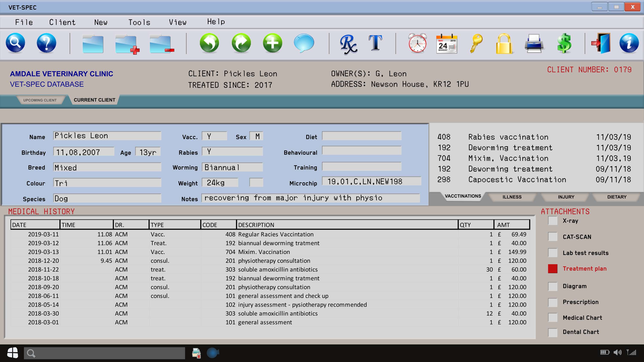Switch to the DIETARY tab
The width and height of the screenshot is (644, 362).
pyautogui.click(x=617, y=197)
